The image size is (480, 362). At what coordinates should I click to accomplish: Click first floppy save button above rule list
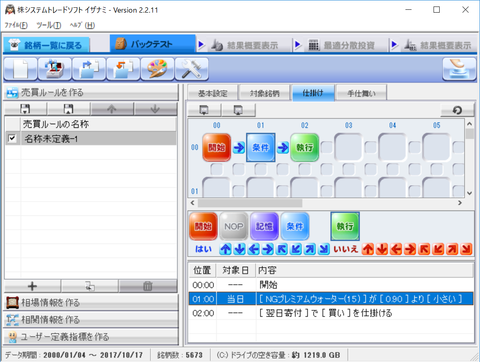coord(25,109)
